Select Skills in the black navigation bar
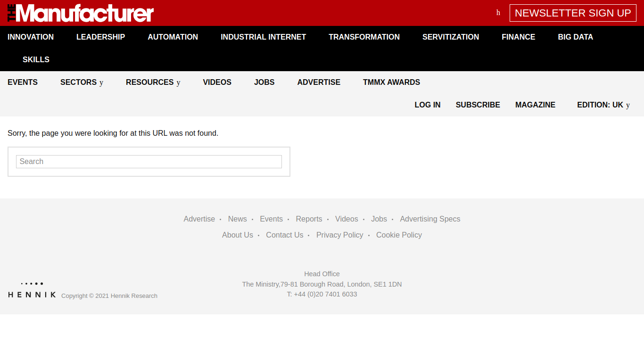The width and height of the screenshot is (644, 362). pyautogui.click(x=36, y=59)
